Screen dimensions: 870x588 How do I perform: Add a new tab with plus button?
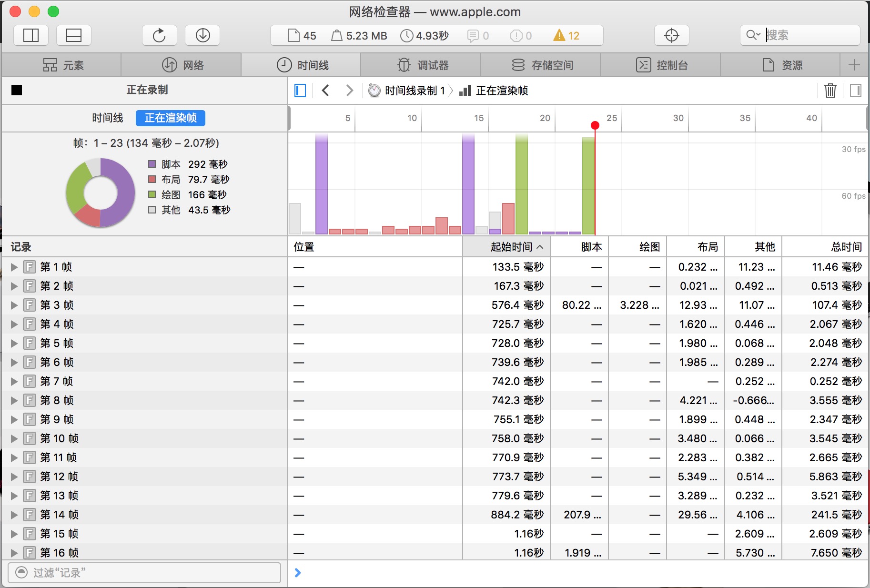(854, 65)
